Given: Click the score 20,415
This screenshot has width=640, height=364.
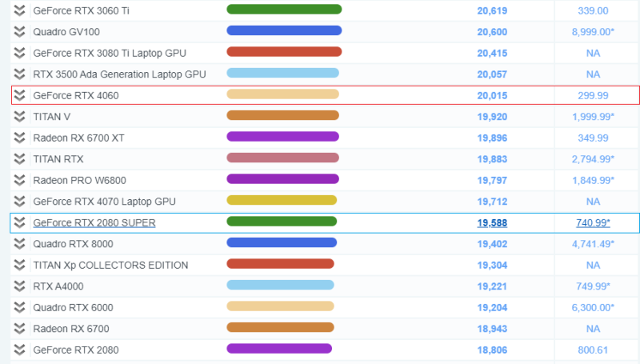Looking at the screenshot, I should tap(492, 54).
